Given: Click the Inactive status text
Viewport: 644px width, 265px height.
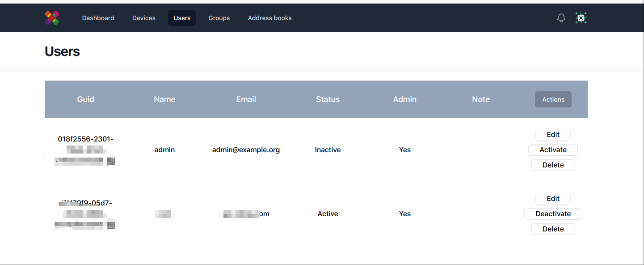Looking at the screenshot, I should click(x=328, y=150).
